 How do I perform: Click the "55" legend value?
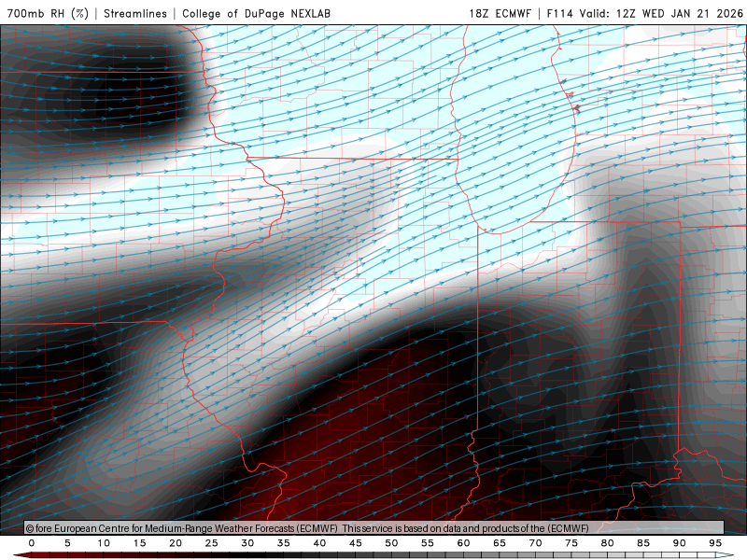(428, 543)
